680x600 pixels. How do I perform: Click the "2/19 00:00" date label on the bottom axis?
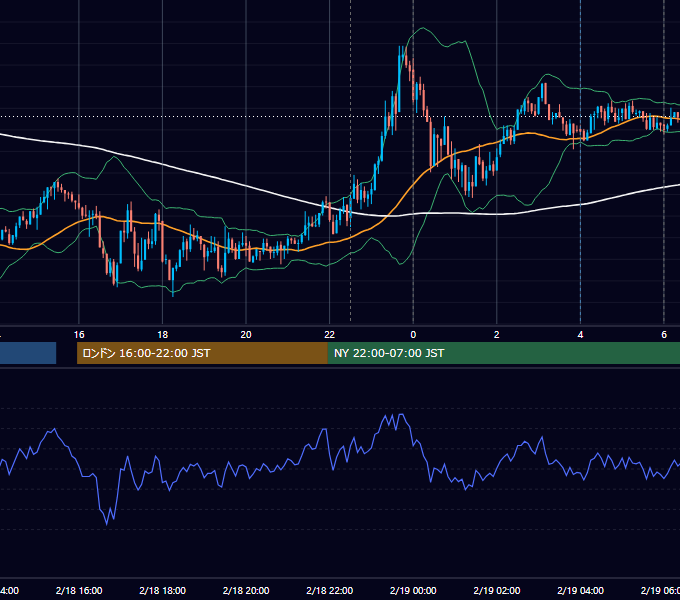point(413,590)
